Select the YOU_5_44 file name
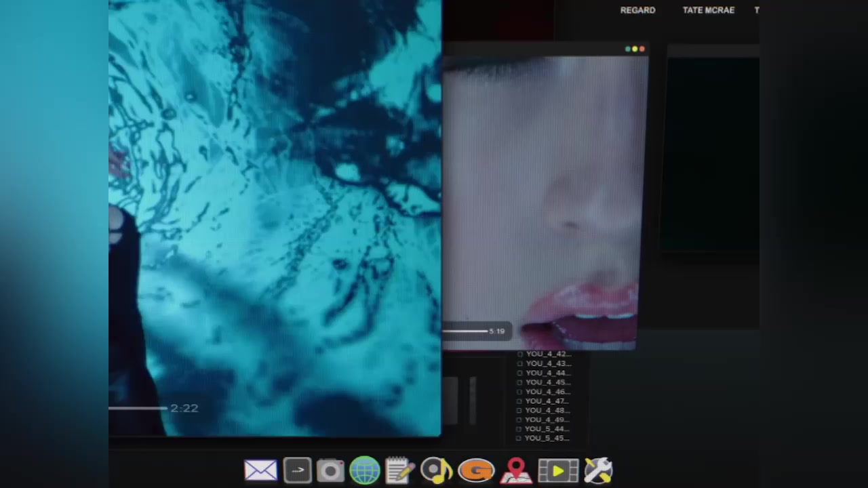This screenshot has height=488, width=868. click(548, 429)
